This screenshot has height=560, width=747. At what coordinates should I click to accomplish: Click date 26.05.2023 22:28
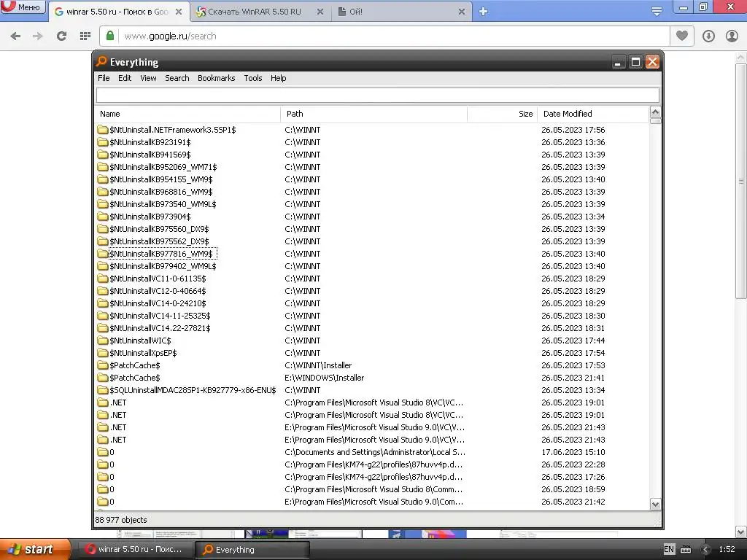(573, 464)
